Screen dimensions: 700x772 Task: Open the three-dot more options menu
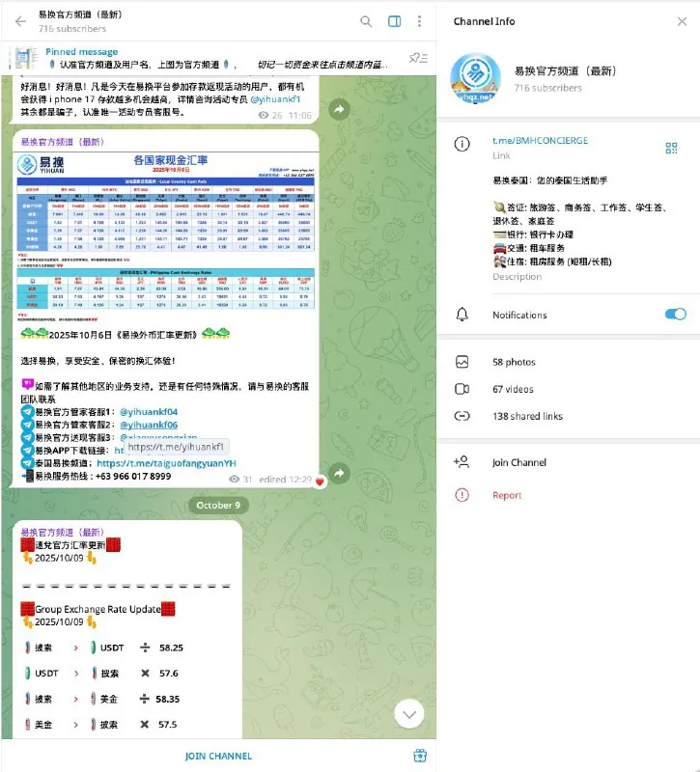pyautogui.click(x=419, y=21)
